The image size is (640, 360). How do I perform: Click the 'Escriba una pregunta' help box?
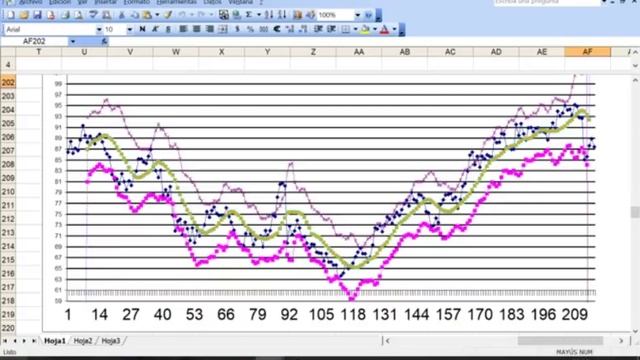point(546,2)
